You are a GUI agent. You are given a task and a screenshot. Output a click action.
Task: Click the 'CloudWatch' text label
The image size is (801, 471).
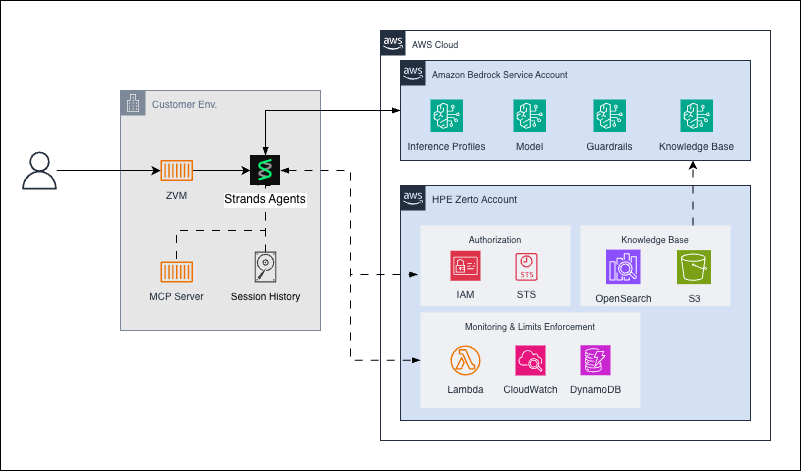click(530, 389)
